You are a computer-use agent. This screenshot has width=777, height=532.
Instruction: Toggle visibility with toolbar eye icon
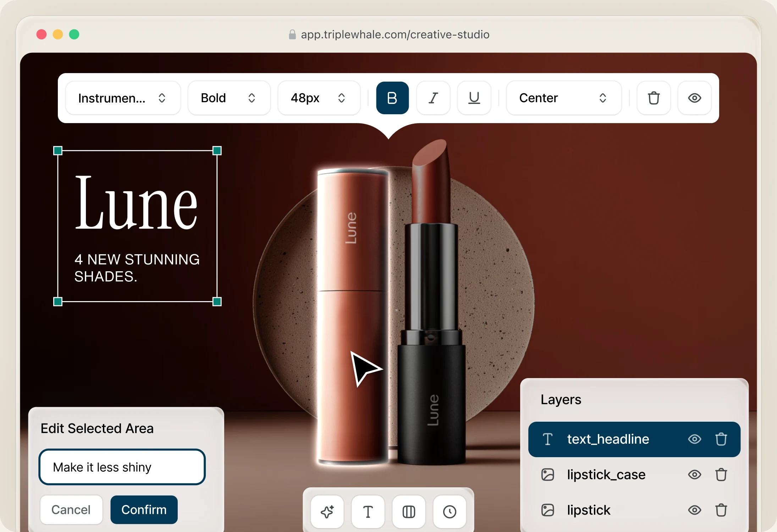pyautogui.click(x=694, y=98)
